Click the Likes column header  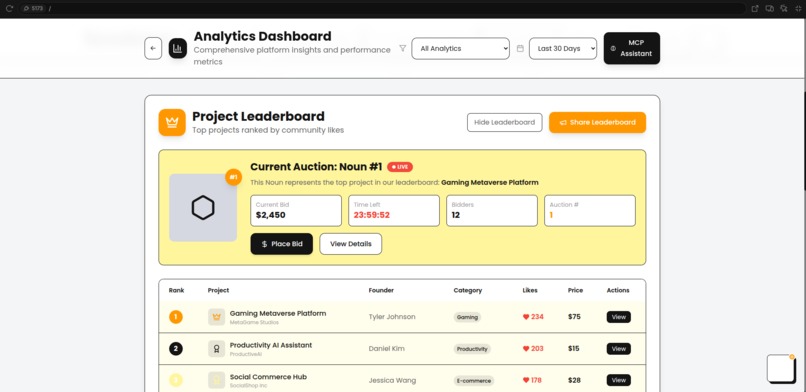(530, 290)
